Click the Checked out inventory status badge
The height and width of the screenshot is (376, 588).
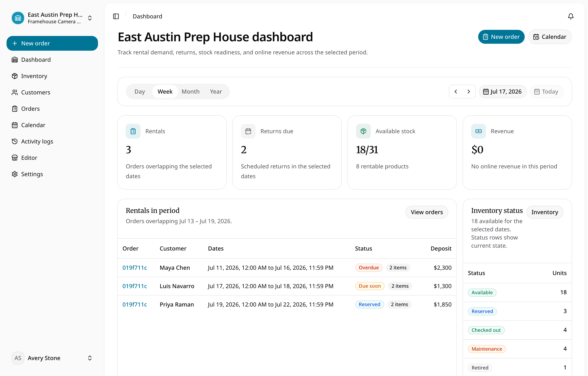pyautogui.click(x=486, y=330)
